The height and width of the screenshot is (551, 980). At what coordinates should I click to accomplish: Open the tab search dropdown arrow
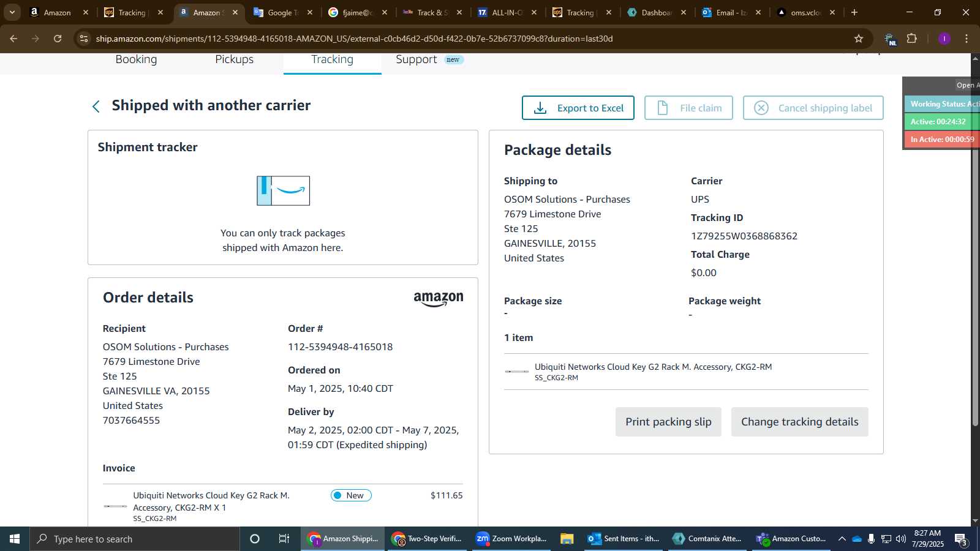pyautogui.click(x=12, y=12)
